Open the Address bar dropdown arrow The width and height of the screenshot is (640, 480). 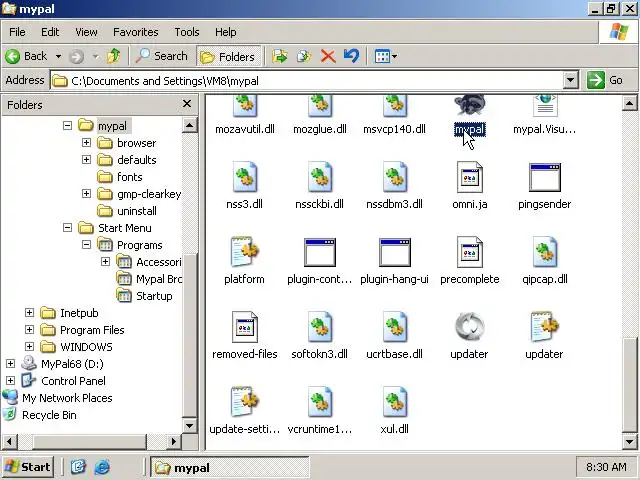[x=571, y=80]
